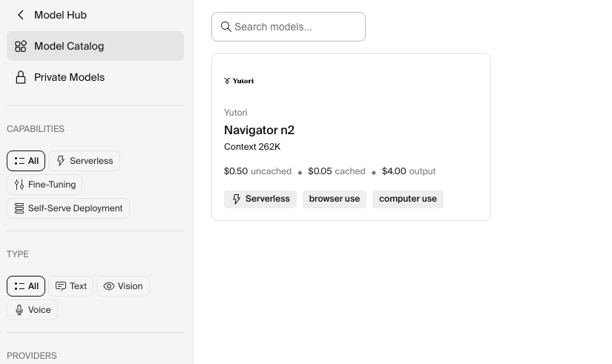Click the Model Catalog grid icon
This screenshot has height=364, width=612.
pyautogui.click(x=21, y=46)
